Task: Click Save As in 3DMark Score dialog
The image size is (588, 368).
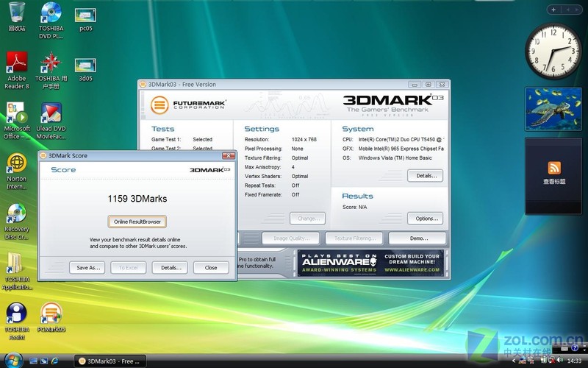Action: (x=87, y=268)
